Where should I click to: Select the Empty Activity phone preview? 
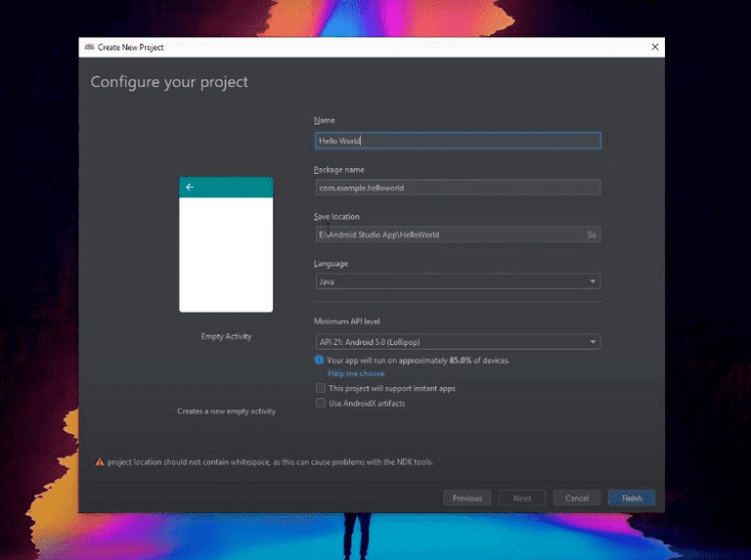(226, 254)
